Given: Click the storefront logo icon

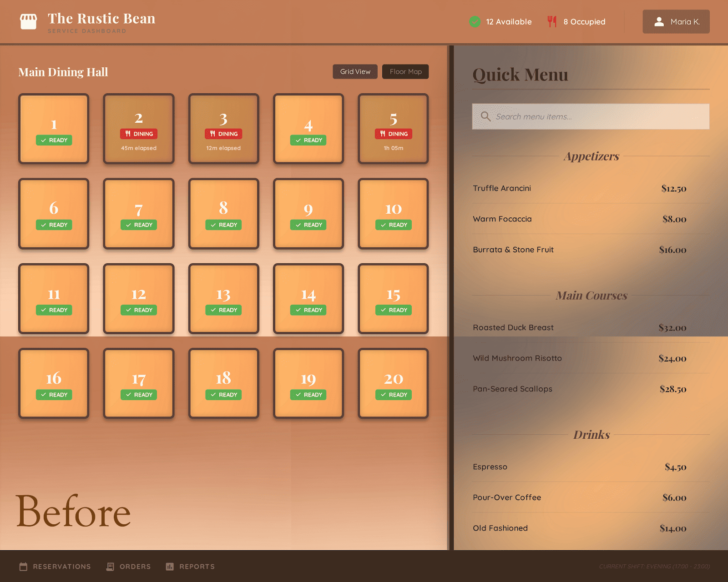Looking at the screenshot, I should [28, 21].
